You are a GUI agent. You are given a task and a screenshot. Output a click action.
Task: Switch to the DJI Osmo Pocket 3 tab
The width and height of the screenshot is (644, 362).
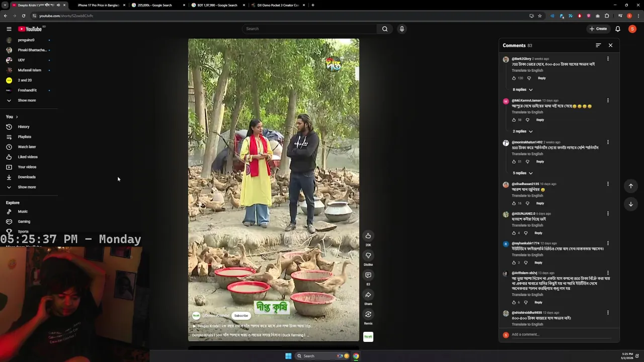point(278,5)
